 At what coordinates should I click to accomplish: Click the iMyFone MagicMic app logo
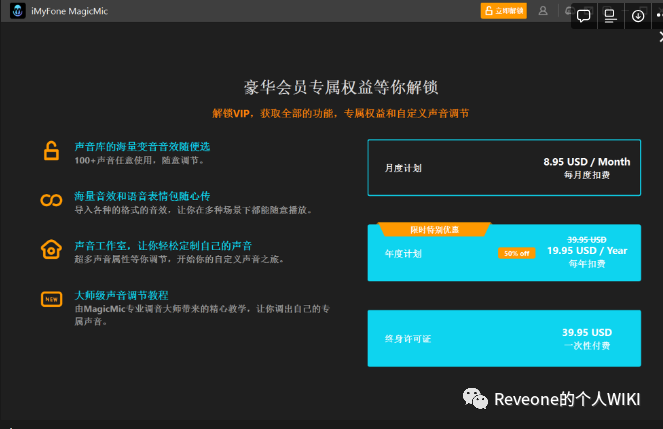[x=17, y=11]
